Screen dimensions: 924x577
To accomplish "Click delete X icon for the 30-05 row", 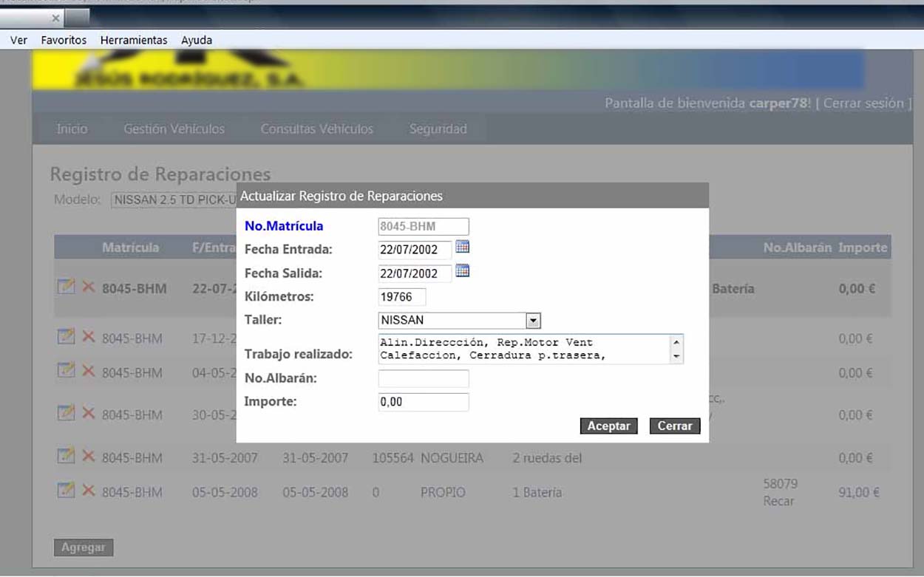I will pyautogui.click(x=88, y=413).
